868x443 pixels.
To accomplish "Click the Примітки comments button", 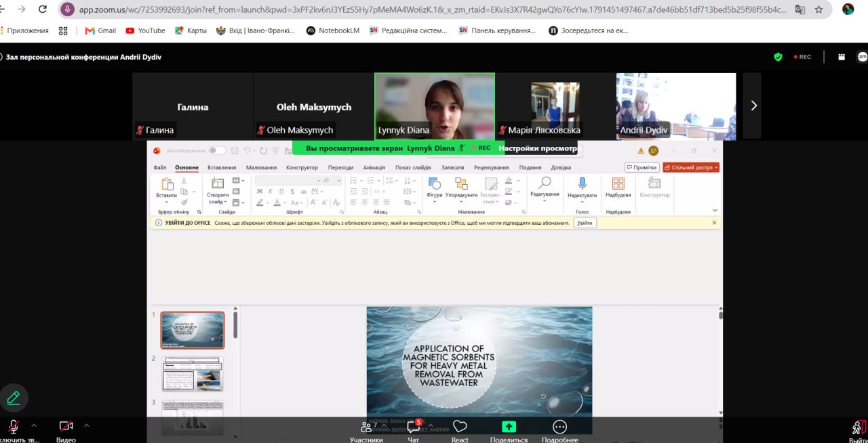I will click(642, 167).
